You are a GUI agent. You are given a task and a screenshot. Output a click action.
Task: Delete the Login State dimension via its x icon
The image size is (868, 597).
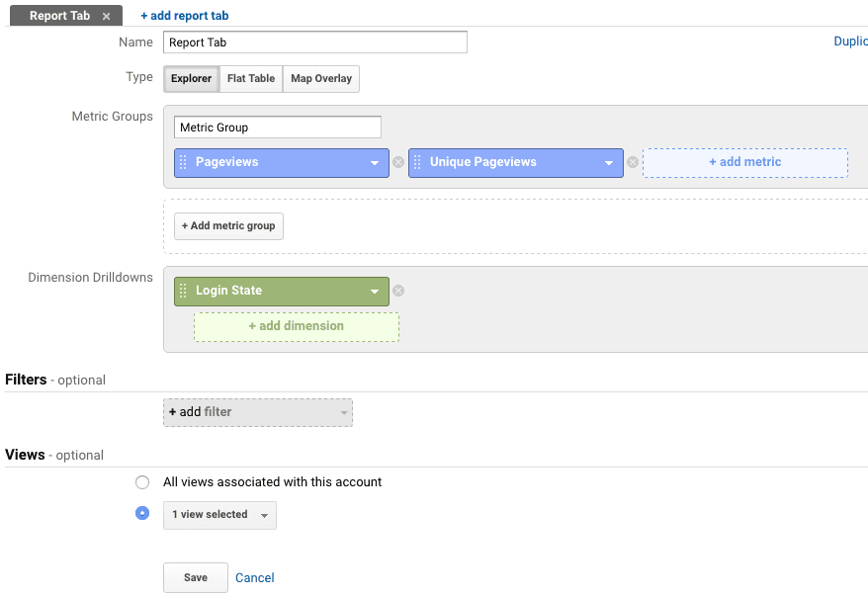click(398, 291)
